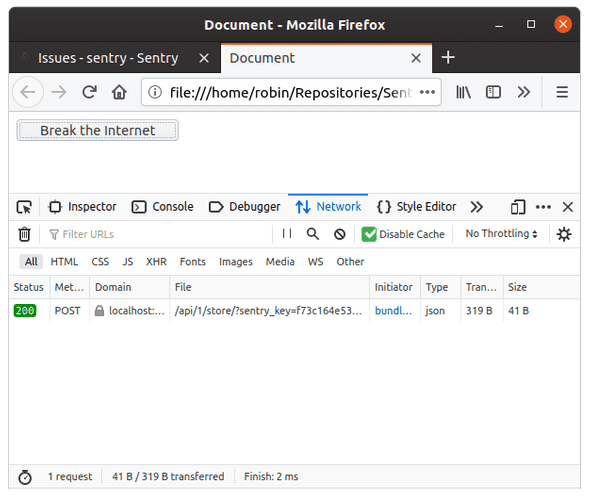Select JS request filter
This screenshot has height=498, width=590.
pyautogui.click(x=128, y=262)
